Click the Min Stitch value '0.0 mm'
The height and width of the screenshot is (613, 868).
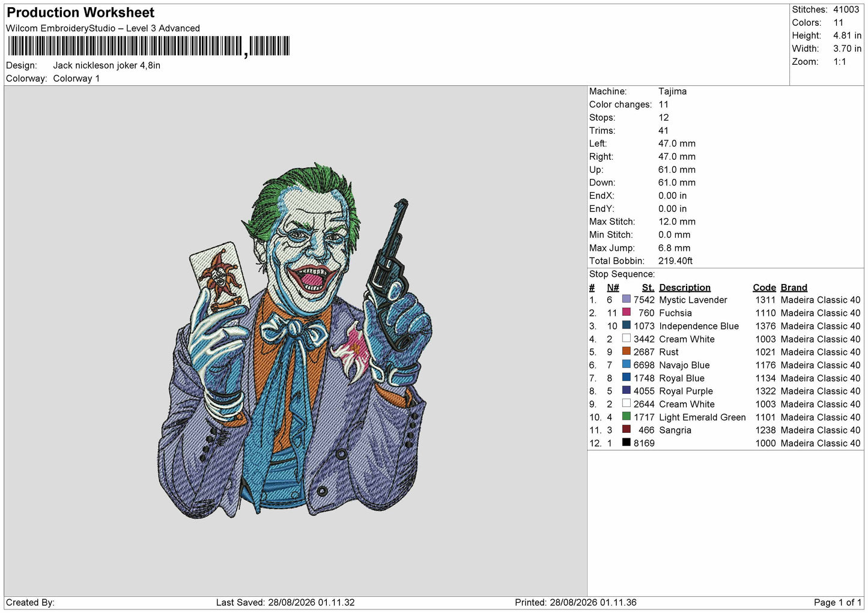(674, 235)
